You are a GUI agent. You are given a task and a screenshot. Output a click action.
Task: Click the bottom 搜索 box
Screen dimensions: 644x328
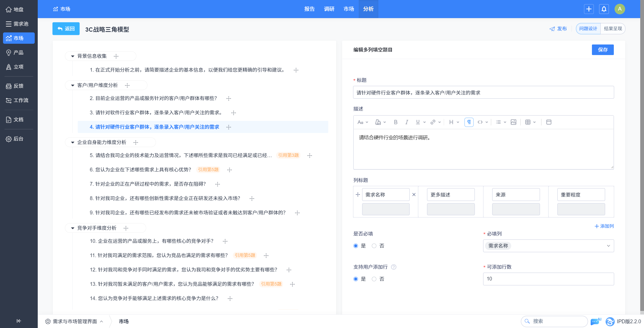click(554, 321)
